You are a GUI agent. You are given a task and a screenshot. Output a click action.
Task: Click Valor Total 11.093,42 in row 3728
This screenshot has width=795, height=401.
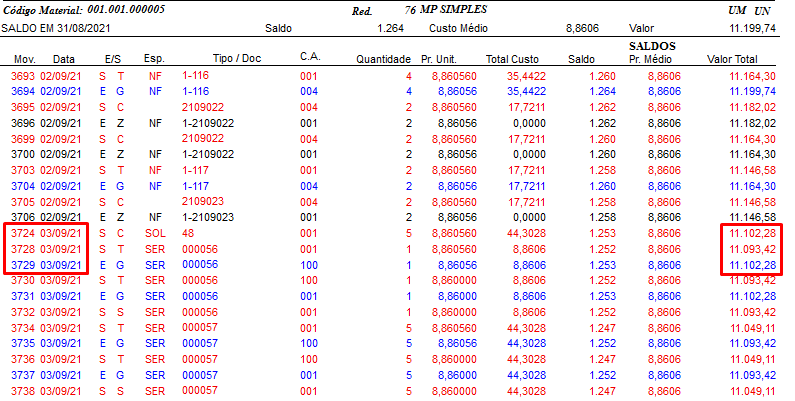pyautogui.click(x=752, y=249)
